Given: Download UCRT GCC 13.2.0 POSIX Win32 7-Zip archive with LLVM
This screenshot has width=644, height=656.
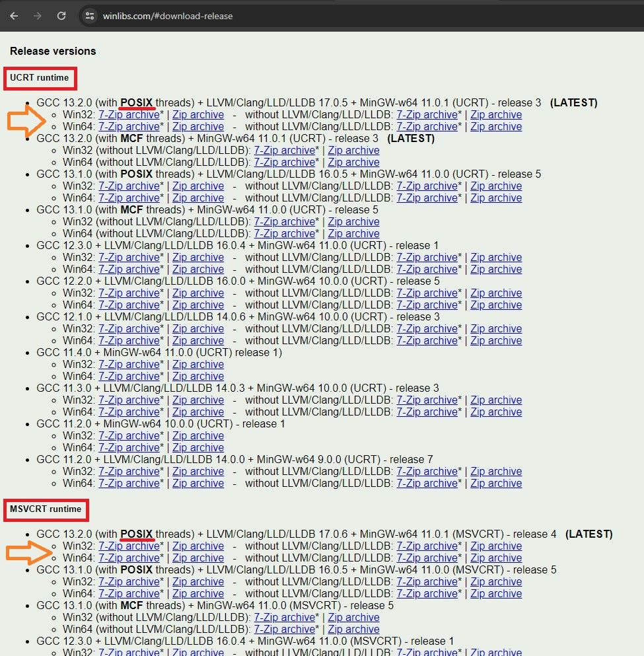Looking at the screenshot, I should [129, 115].
